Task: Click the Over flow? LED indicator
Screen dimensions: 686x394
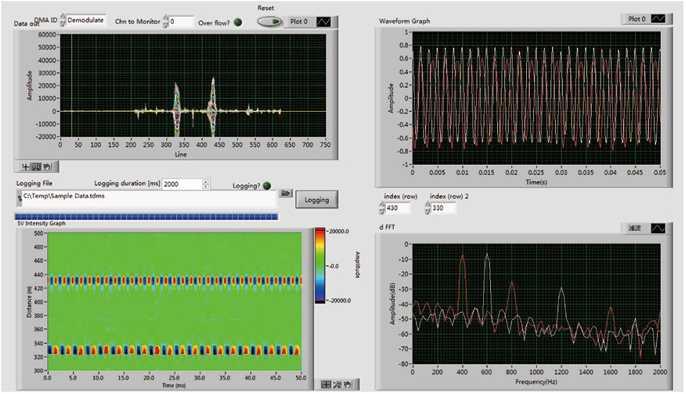Action: (x=238, y=22)
